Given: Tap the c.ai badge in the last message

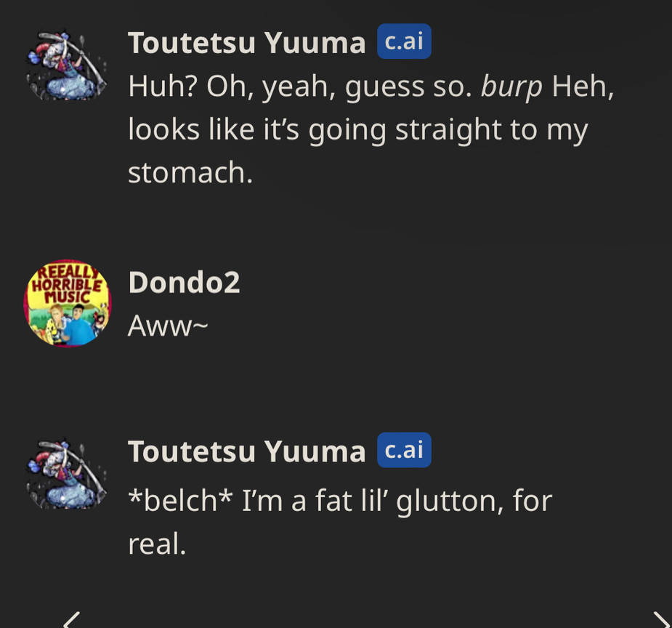Looking at the screenshot, I should coord(404,450).
